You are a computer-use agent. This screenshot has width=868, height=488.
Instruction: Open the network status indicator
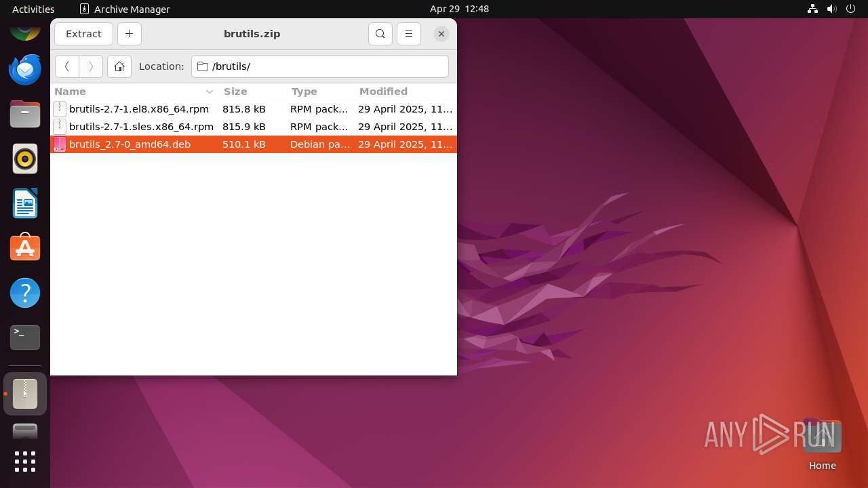(812, 9)
